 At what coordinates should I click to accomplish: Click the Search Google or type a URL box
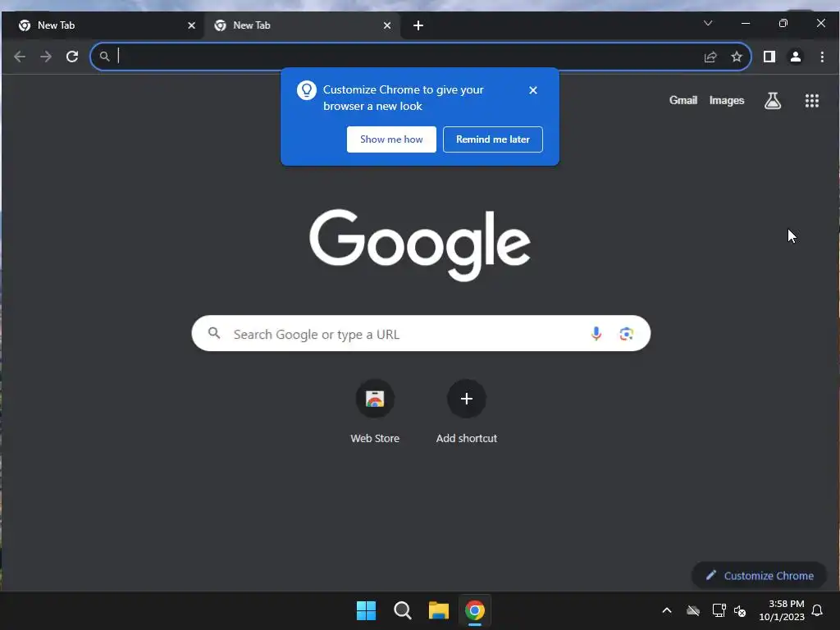click(421, 333)
